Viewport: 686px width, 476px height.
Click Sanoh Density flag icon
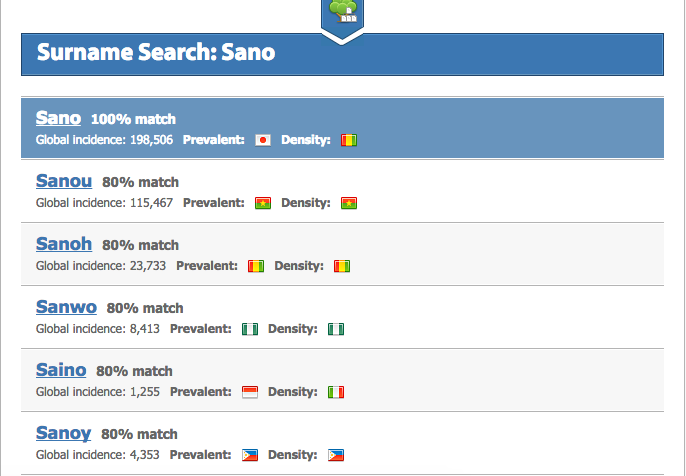[342, 266]
